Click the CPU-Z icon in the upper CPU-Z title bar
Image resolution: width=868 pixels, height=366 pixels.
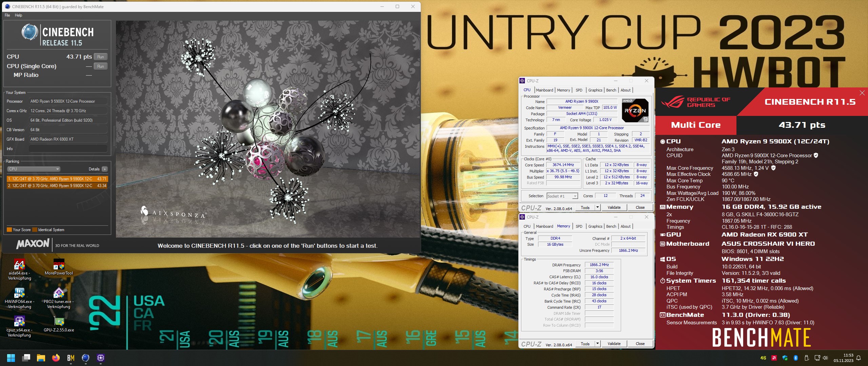tap(522, 81)
